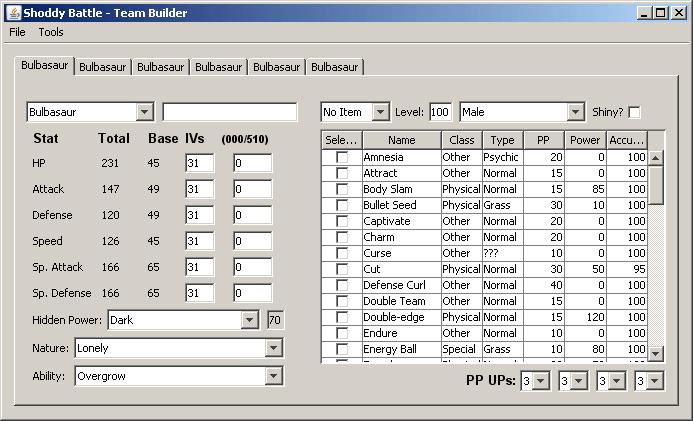This screenshot has width=693, height=421.
Task: Check the Curse move checkbox
Action: pos(342,253)
